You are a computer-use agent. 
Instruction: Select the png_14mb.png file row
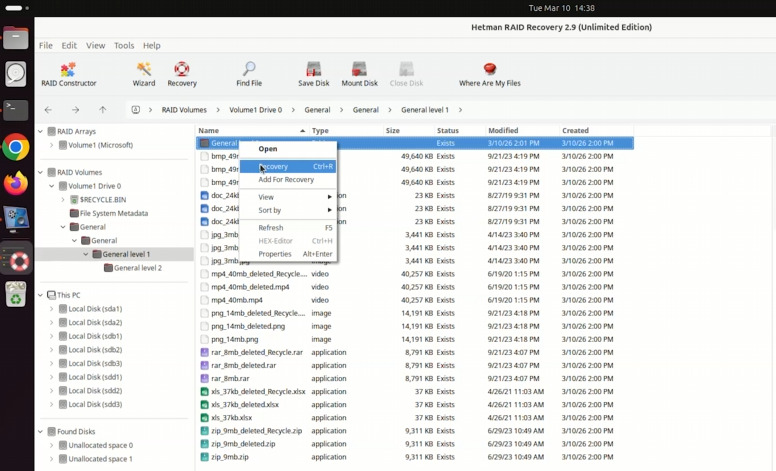pyautogui.click(x=415, y=339)
